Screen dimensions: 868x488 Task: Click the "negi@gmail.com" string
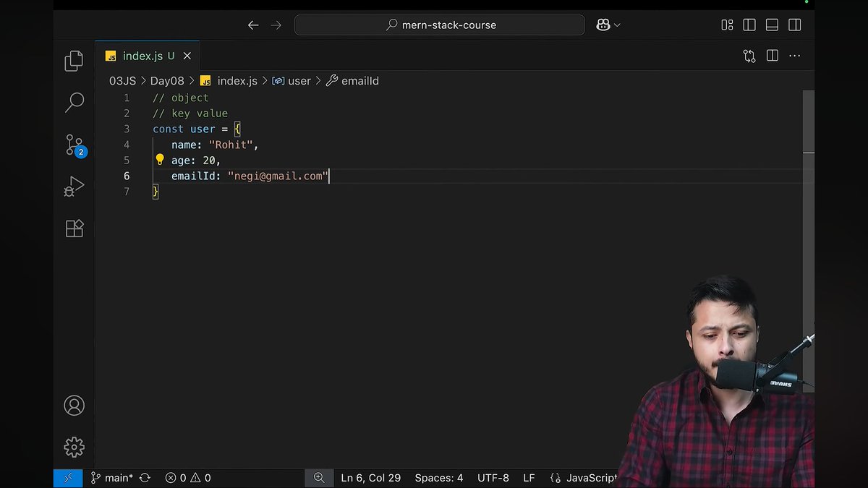278,176
